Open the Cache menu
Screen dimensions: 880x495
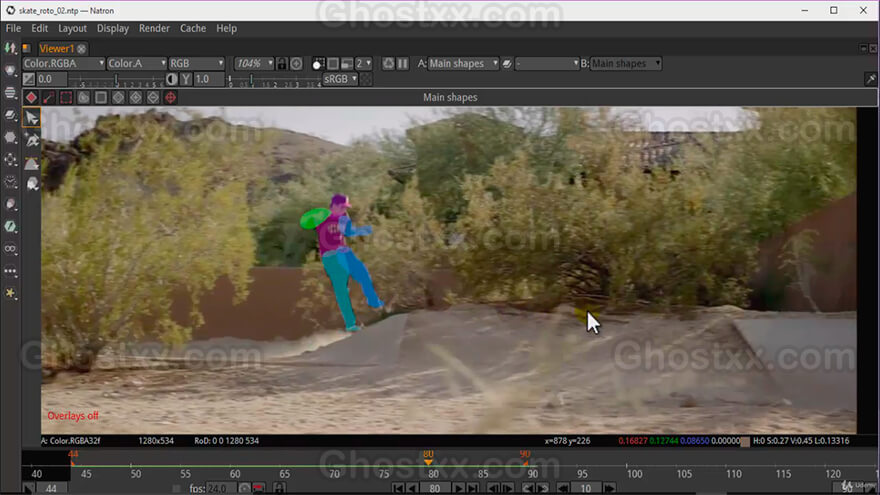pyautogui.click(x=193, y=29)
